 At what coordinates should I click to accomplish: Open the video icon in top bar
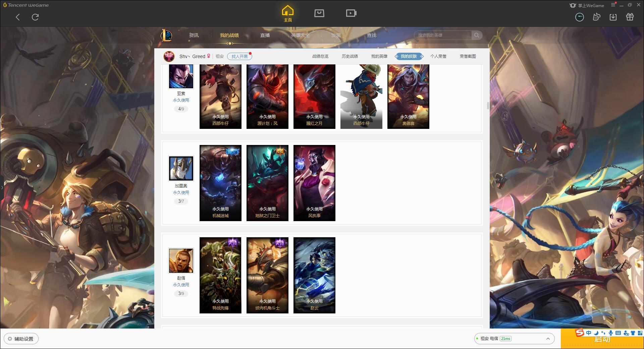[351, 13]
